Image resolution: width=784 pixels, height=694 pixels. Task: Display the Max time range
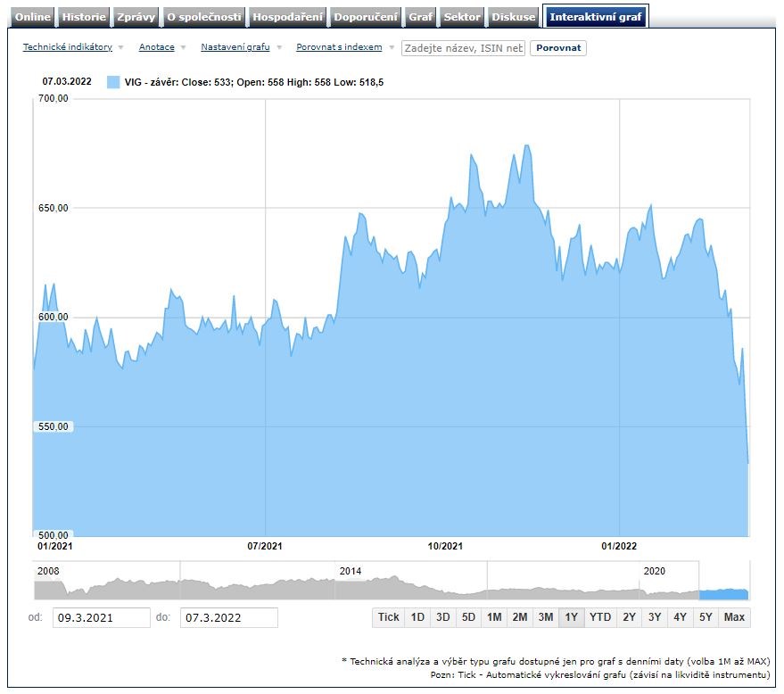pyautogui.click(x=734, y=617)
